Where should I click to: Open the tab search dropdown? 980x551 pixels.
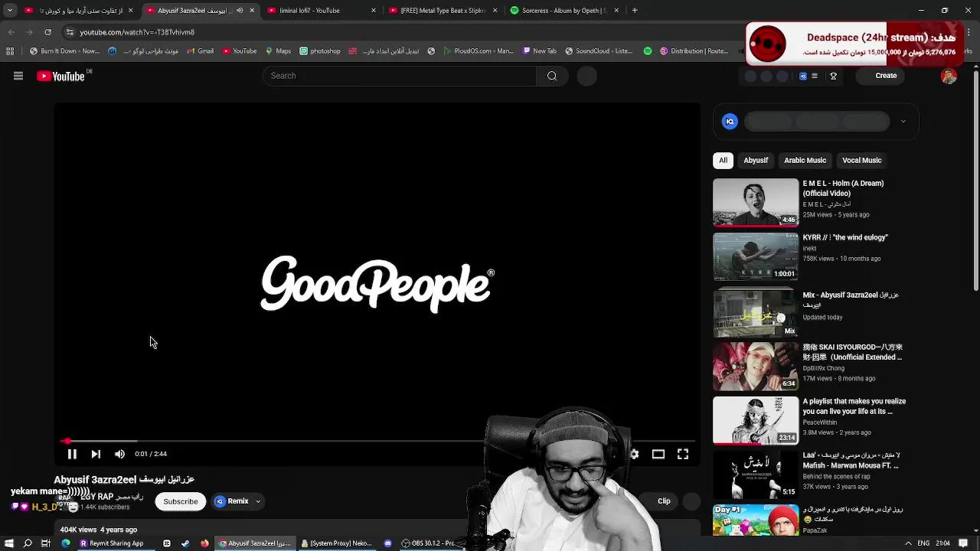coord(10,11)
